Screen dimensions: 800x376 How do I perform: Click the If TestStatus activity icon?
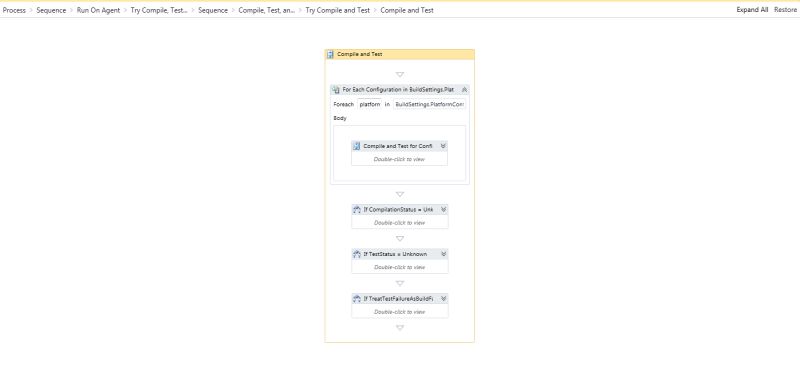click(x=357, y=254)
